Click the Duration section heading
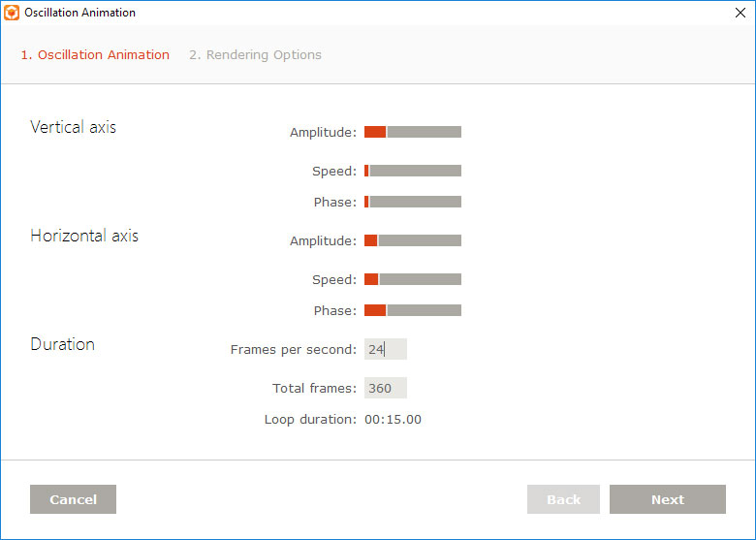Image resolution: width=756 pixels, height=540 pixels. point(63,344)
